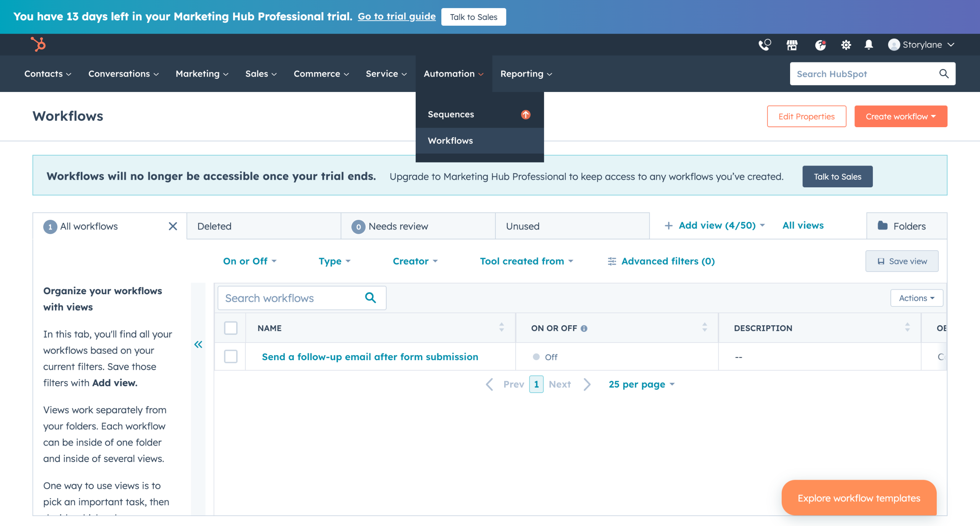This screenshot has width=980, height=526.
Task: Click the Edit Properties button
Action: click(806, 116)
